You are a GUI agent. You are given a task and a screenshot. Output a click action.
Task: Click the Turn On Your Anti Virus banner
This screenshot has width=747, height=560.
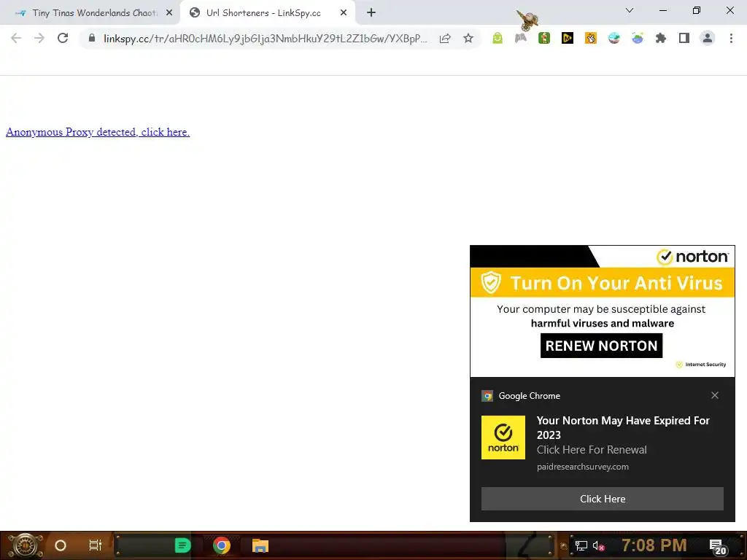point(602,283)
